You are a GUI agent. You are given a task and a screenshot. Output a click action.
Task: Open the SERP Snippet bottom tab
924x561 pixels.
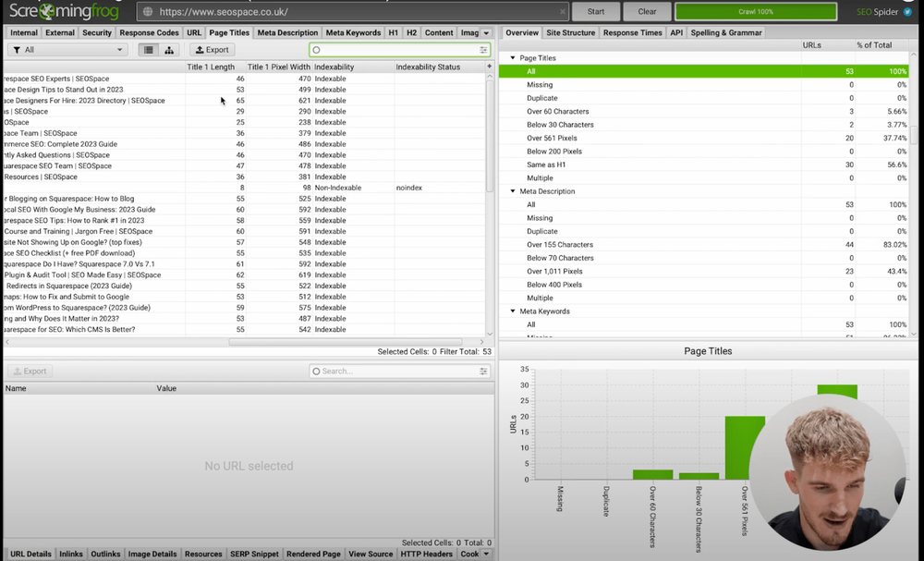(x=254, y=554)
